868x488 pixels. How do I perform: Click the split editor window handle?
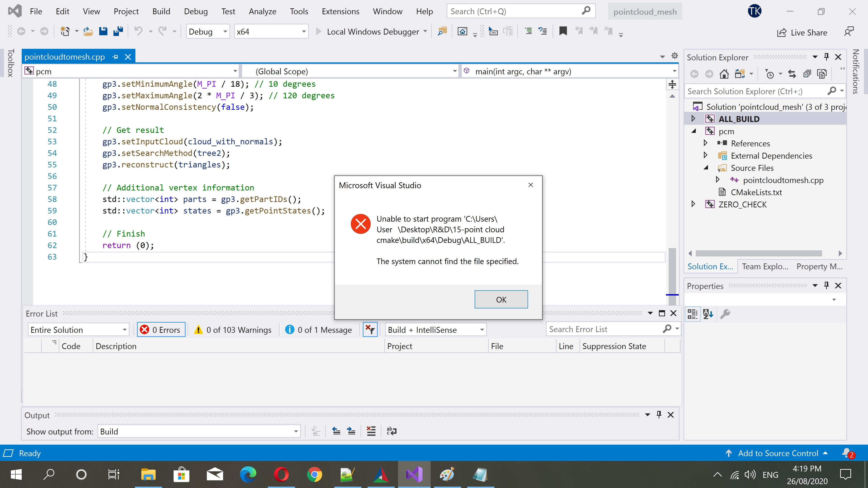[672, 84]
